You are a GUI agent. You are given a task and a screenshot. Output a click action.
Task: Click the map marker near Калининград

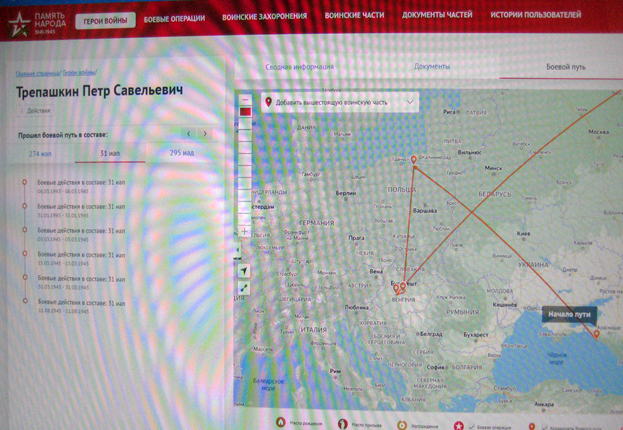(414, 160)
